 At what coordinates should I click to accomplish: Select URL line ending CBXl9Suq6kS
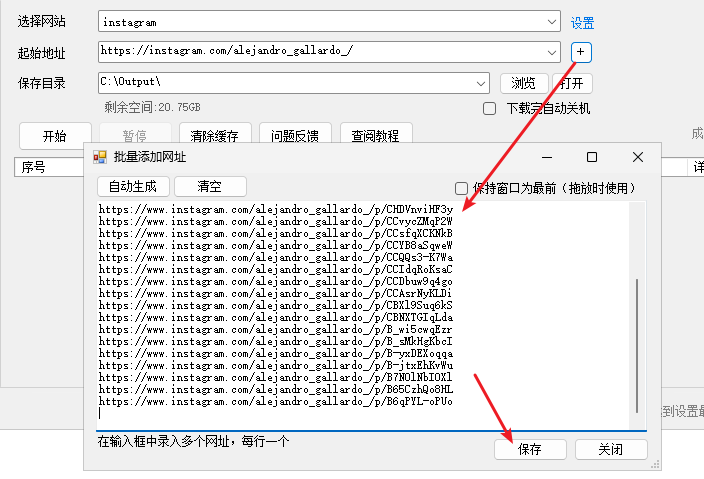[276, 305]
